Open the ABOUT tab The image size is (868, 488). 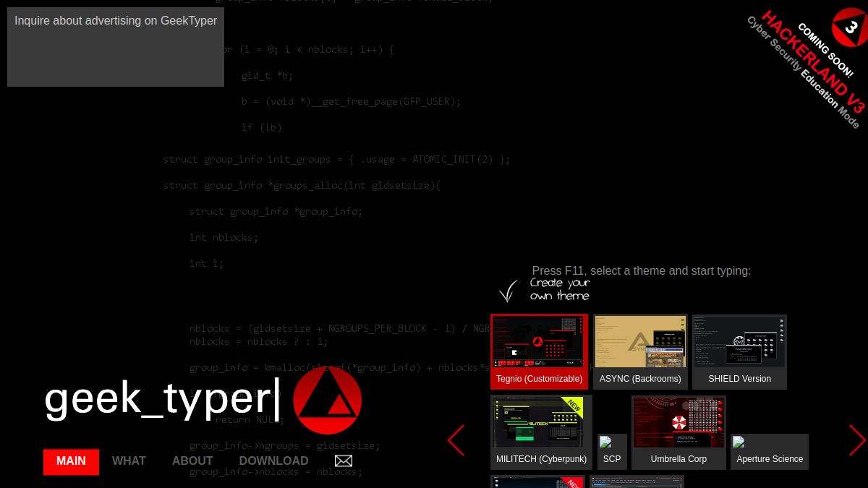[192, 461]
